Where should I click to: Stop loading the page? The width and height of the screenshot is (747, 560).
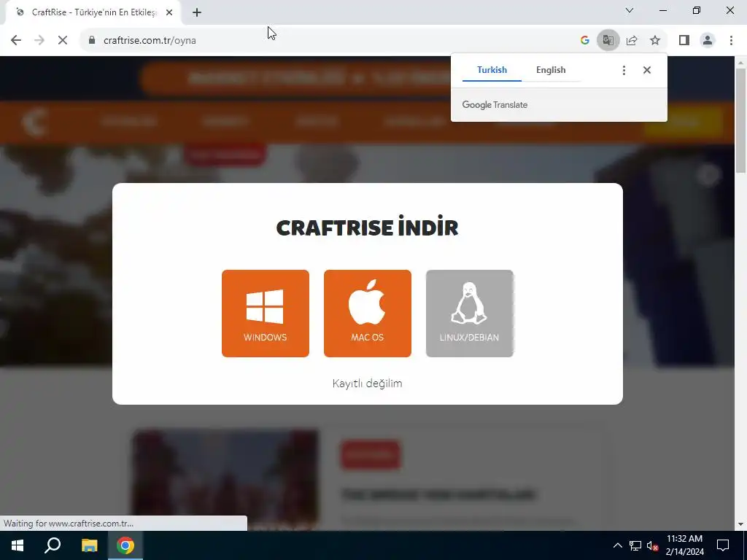(x=63, y=41)
